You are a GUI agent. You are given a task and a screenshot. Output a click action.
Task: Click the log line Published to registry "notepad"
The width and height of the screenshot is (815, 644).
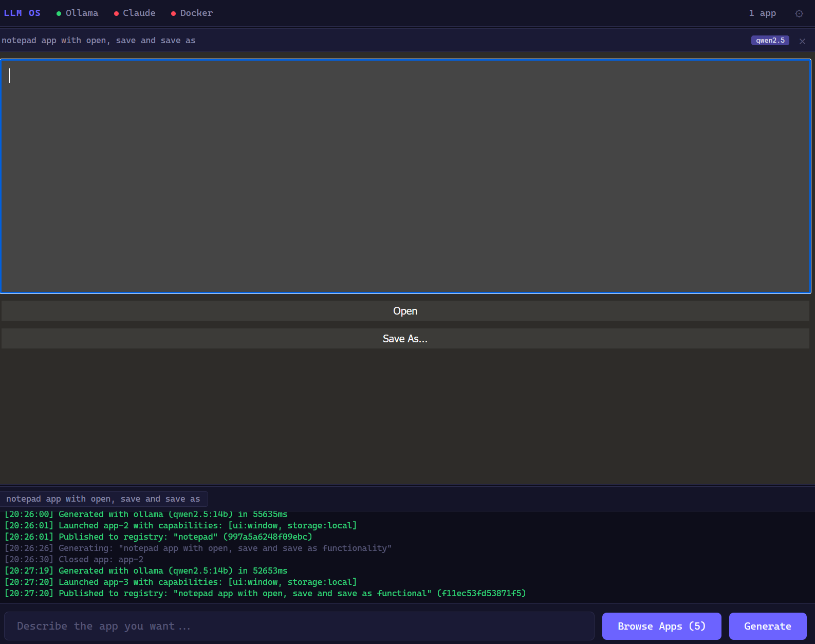(x=158, y=537)
